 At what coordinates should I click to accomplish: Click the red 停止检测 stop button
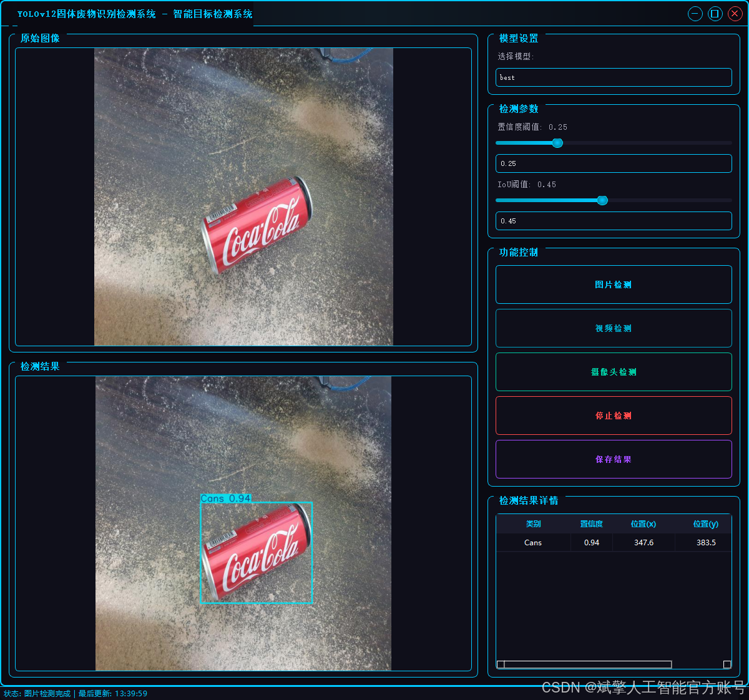click(x=614, y=416)
